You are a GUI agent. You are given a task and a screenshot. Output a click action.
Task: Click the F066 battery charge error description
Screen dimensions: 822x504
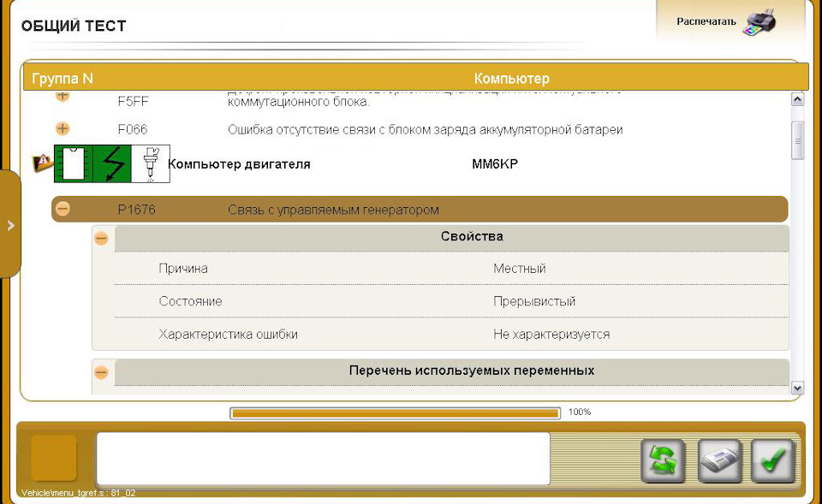click(426, 129)
